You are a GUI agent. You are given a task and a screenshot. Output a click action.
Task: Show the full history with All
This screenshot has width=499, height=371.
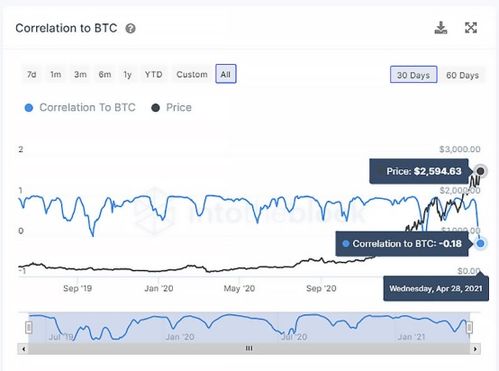[226, 74]
